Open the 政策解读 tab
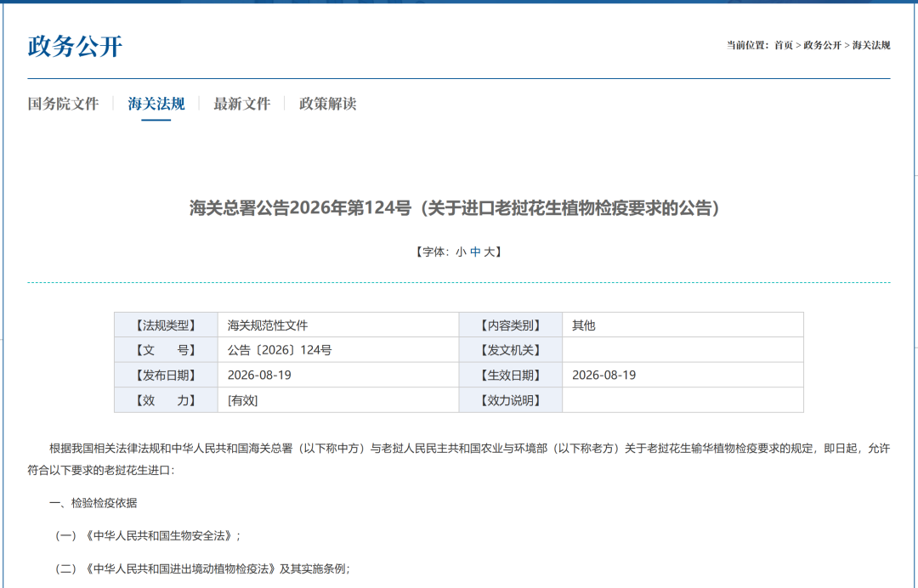The image size is (918, 588). click(328, 104)
